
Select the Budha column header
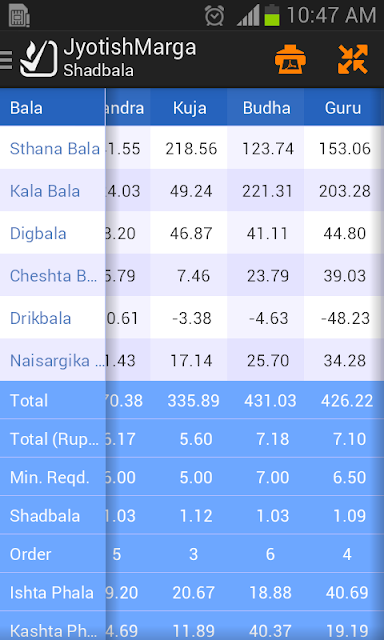(266, 108)
